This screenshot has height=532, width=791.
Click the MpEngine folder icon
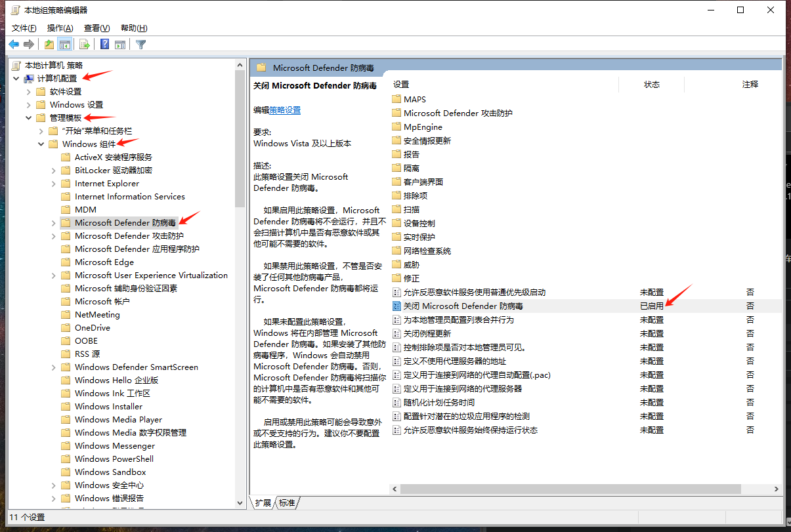(396, 127)
